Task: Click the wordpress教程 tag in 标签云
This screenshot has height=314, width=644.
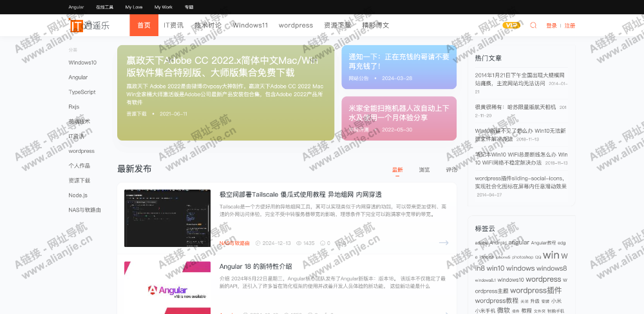Action: coord(497,301)
